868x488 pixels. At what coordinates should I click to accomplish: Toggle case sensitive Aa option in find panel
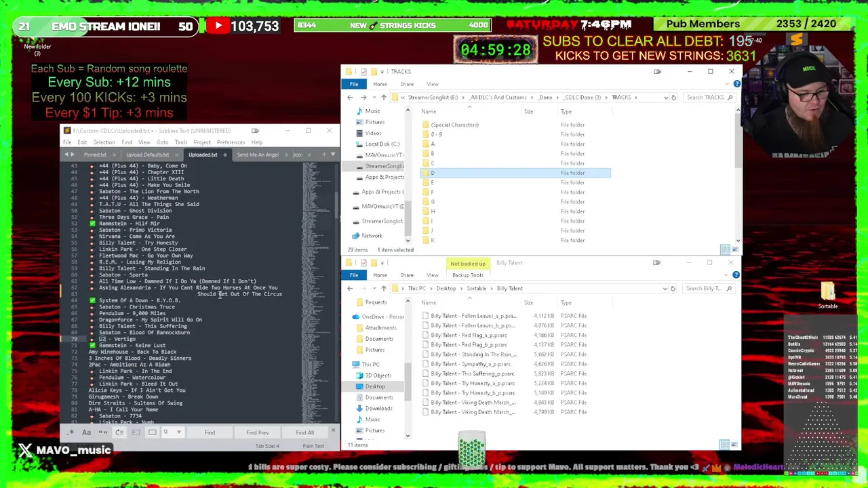click(x=86, y=432)
